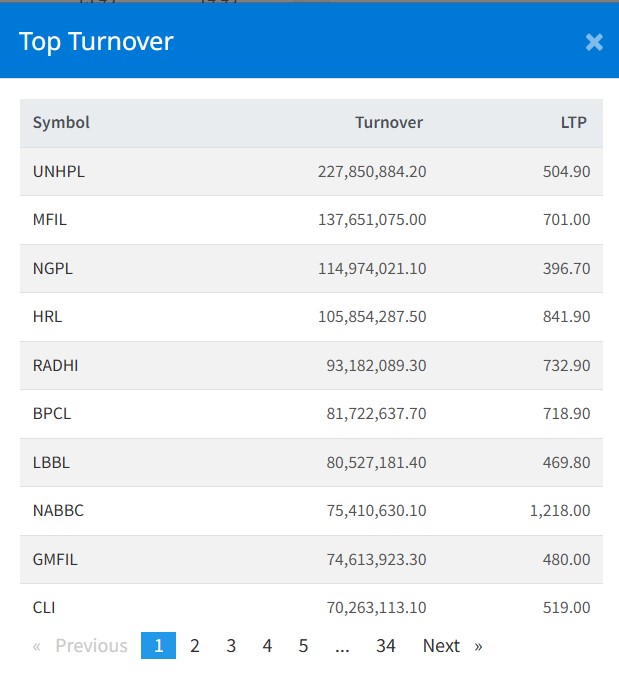Open the CLI symbol entry
Screen dimensions: 619x683
point(44,607)
